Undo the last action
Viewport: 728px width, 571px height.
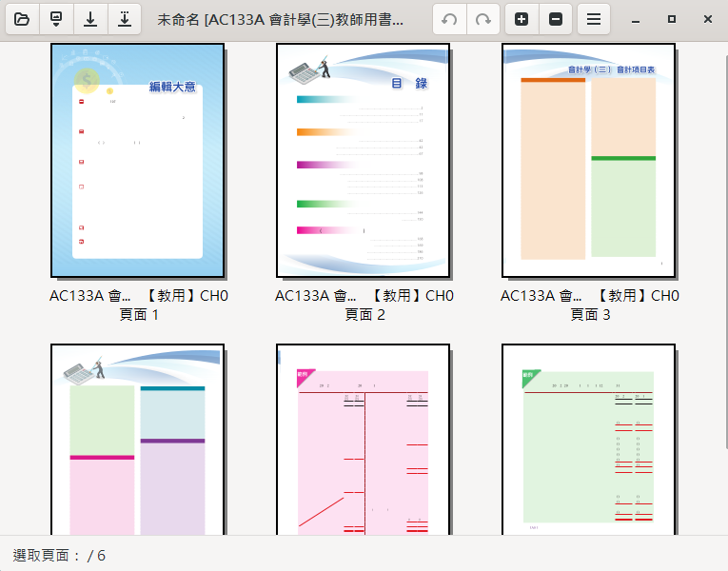[x=450, y=19]
